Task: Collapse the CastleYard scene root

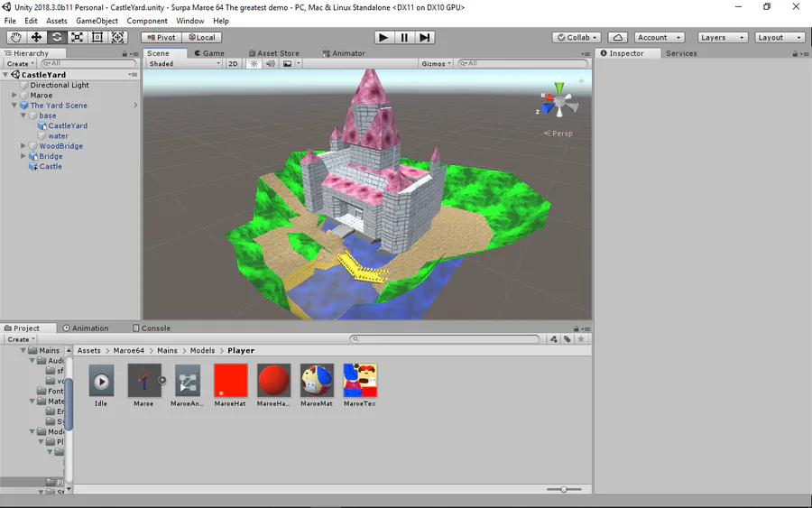Action: pos(5,75)
